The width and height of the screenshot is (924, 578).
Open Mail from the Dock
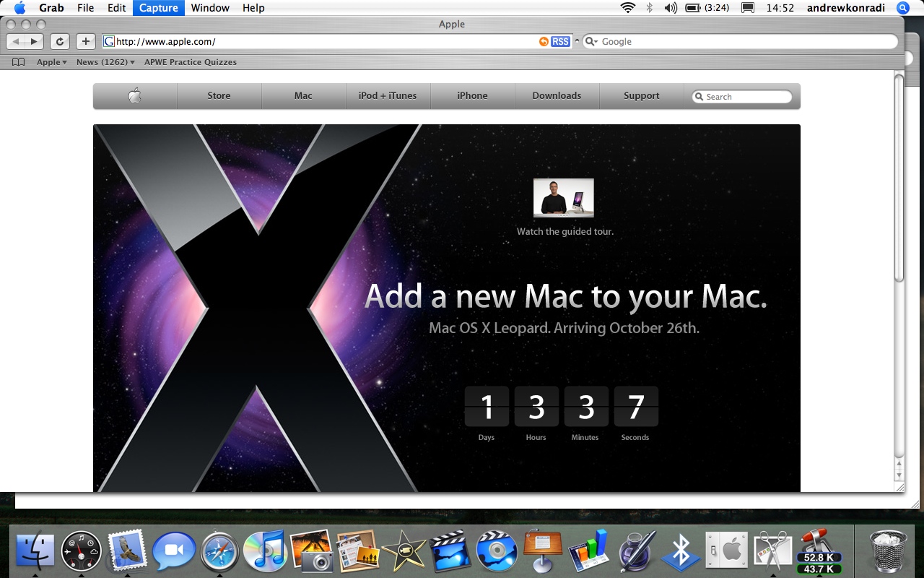pos(127,551)
